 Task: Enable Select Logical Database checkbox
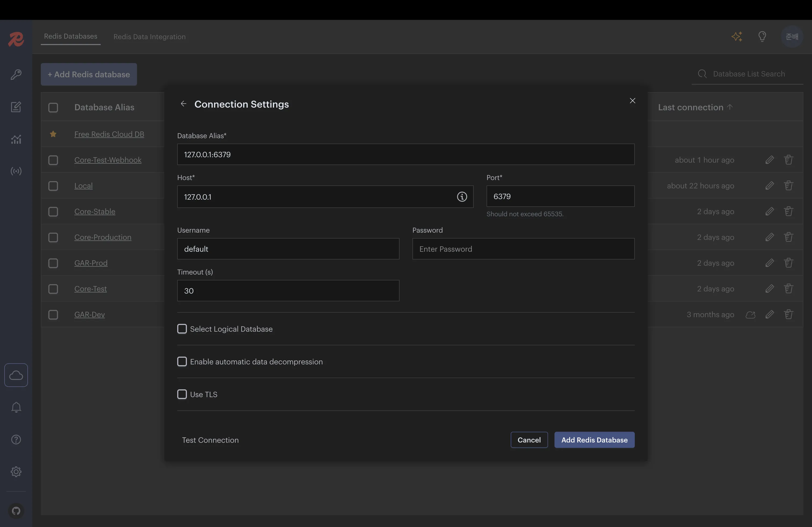click(x=182, y=329)
